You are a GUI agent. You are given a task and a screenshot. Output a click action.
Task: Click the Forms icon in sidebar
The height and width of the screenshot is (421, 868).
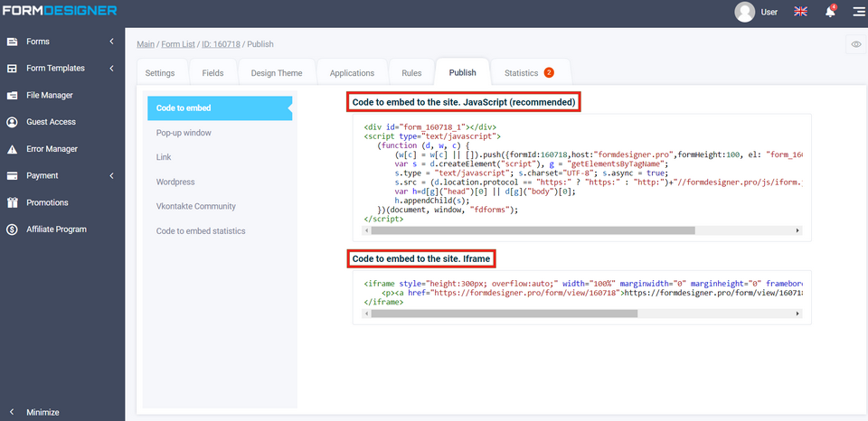point(13,42)
